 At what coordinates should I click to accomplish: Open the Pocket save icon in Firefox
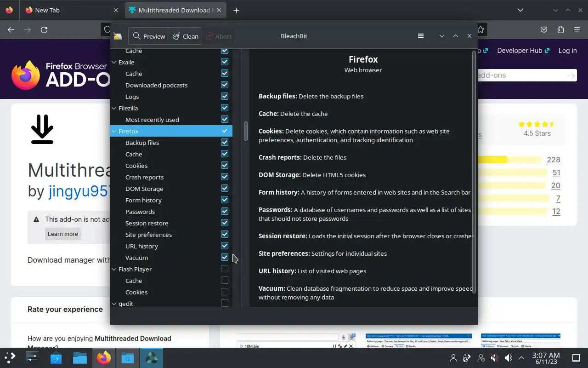543,29
